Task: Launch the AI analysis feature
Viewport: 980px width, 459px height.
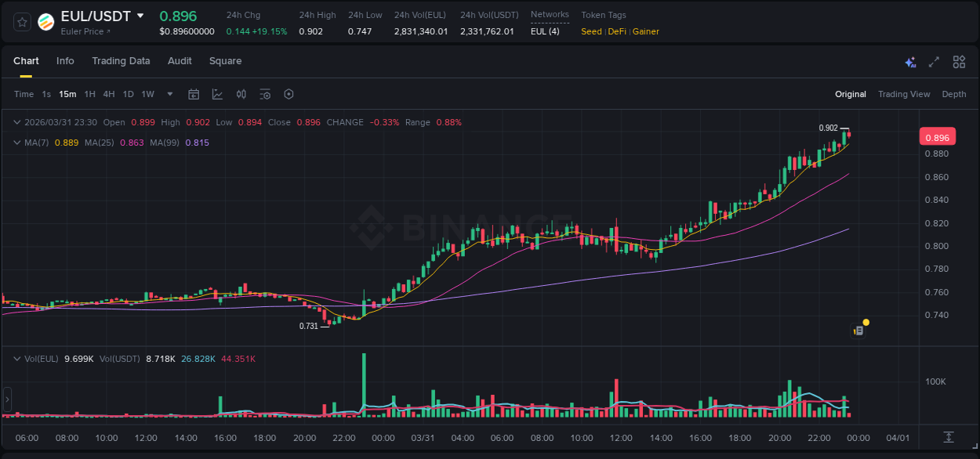Action: click(909, 61)
